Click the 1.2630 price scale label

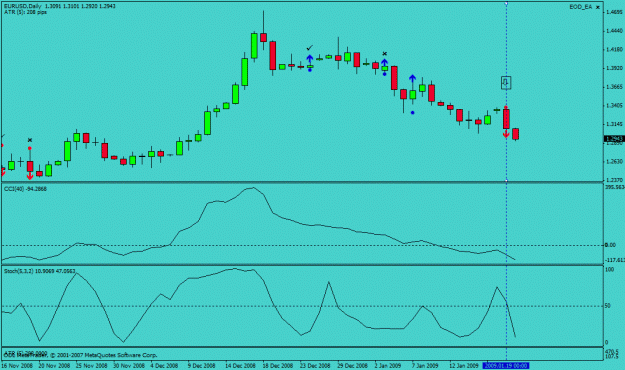(x=614, y=161)
